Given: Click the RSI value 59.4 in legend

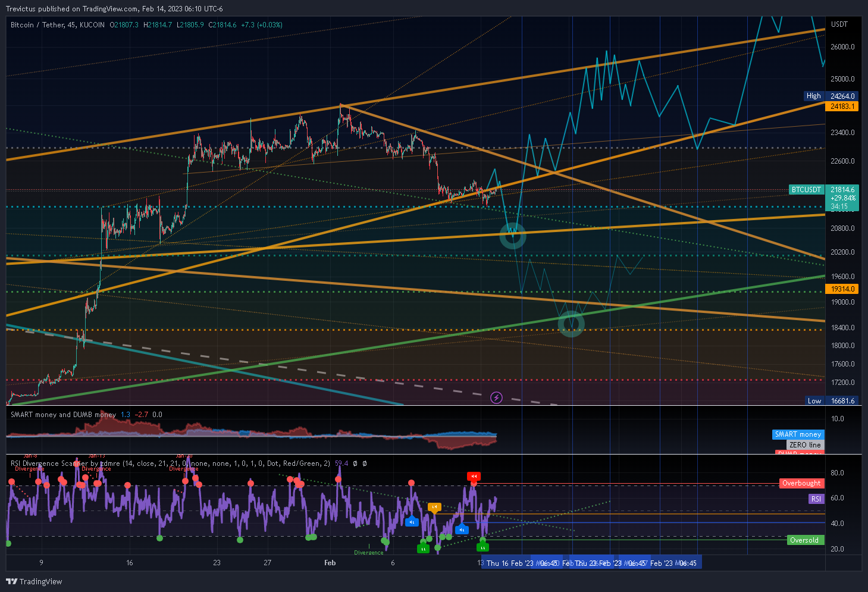Looking at the screenshot, I should (341, 463).
